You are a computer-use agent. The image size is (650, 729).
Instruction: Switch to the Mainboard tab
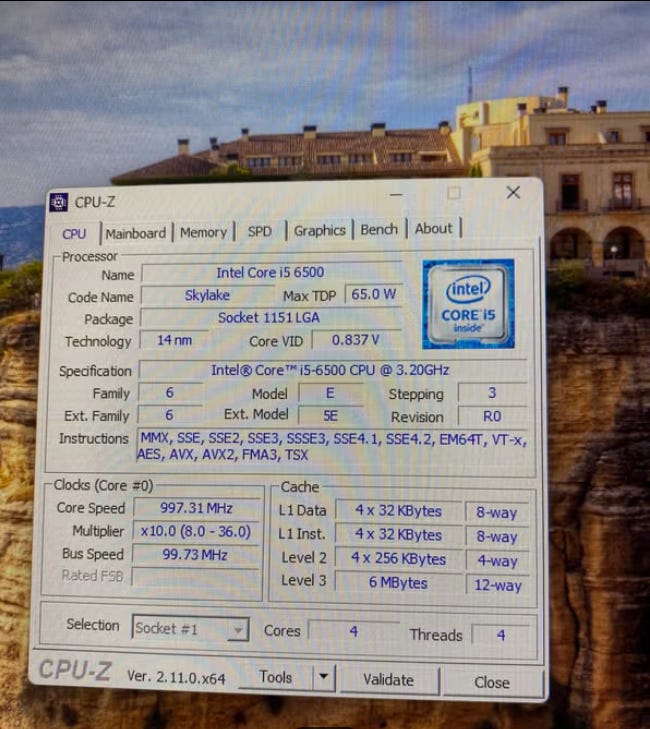point(135,233)
